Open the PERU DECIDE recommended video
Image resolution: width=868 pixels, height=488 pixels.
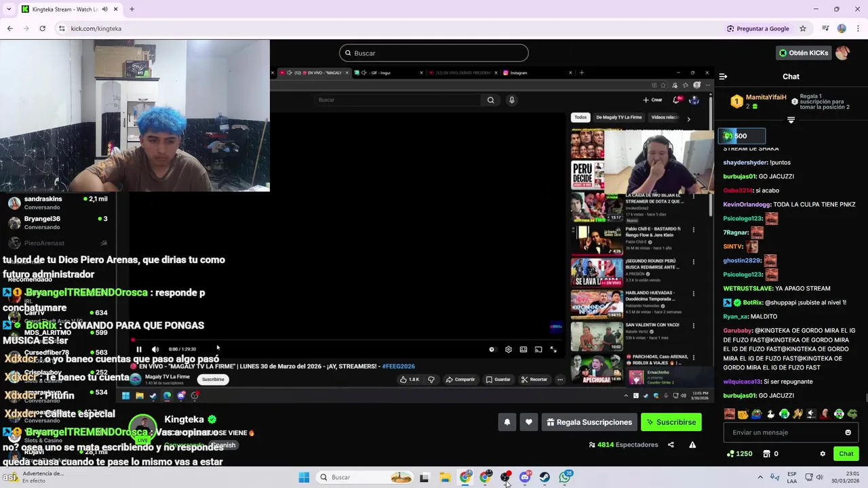pyautogui.click(x=587, y=174)
